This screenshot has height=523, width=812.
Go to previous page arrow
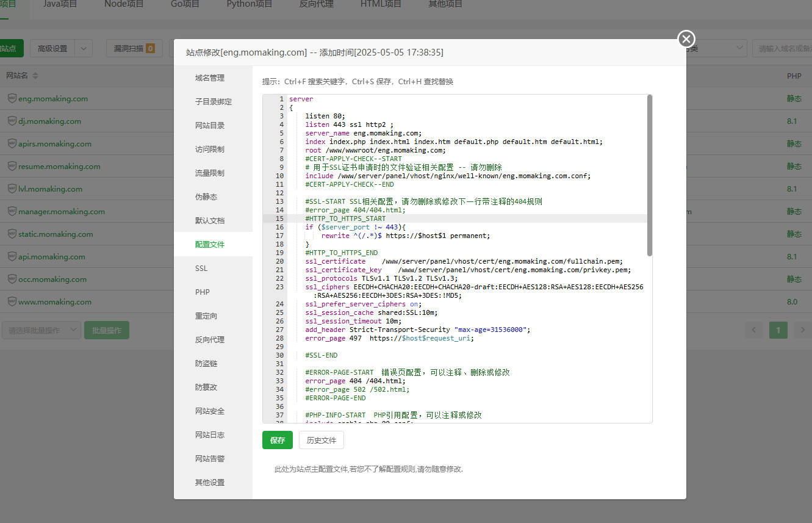[754, 330]
